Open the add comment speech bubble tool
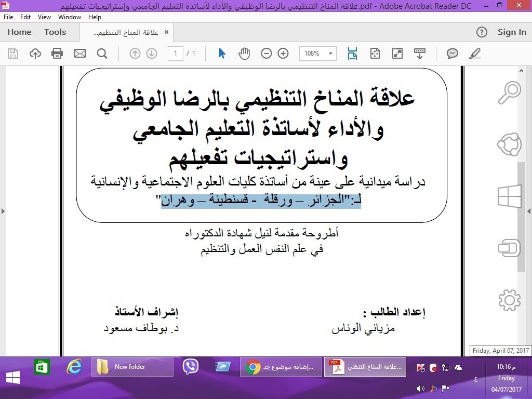Image resolution: width=532 pixels, height=399 pixels. coord(453,53)
